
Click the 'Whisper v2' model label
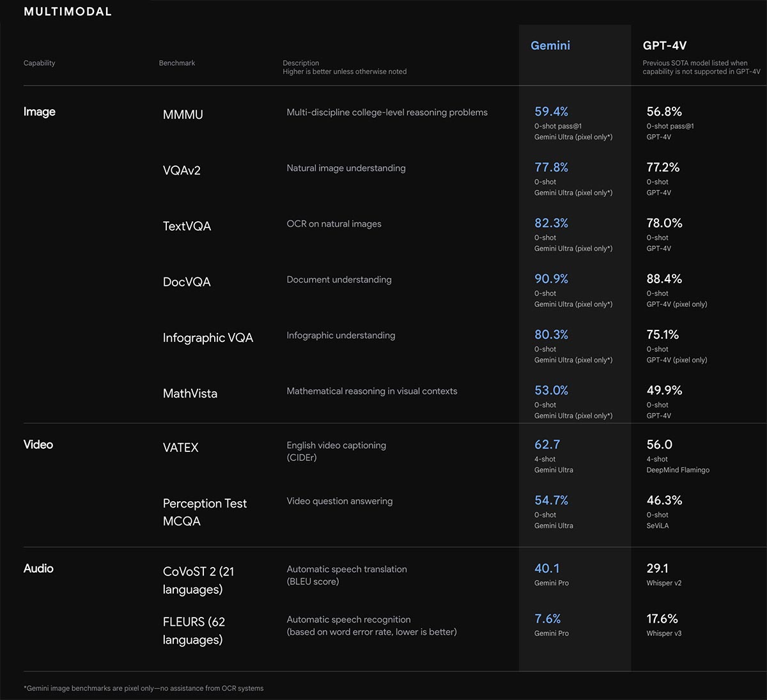(663, 583)
